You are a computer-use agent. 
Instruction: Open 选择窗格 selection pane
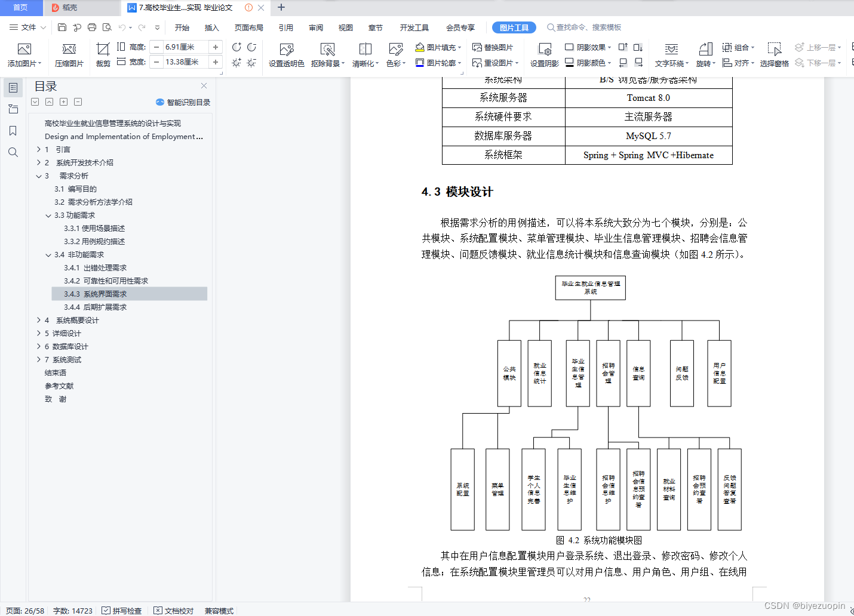click(x=775, y=55)
